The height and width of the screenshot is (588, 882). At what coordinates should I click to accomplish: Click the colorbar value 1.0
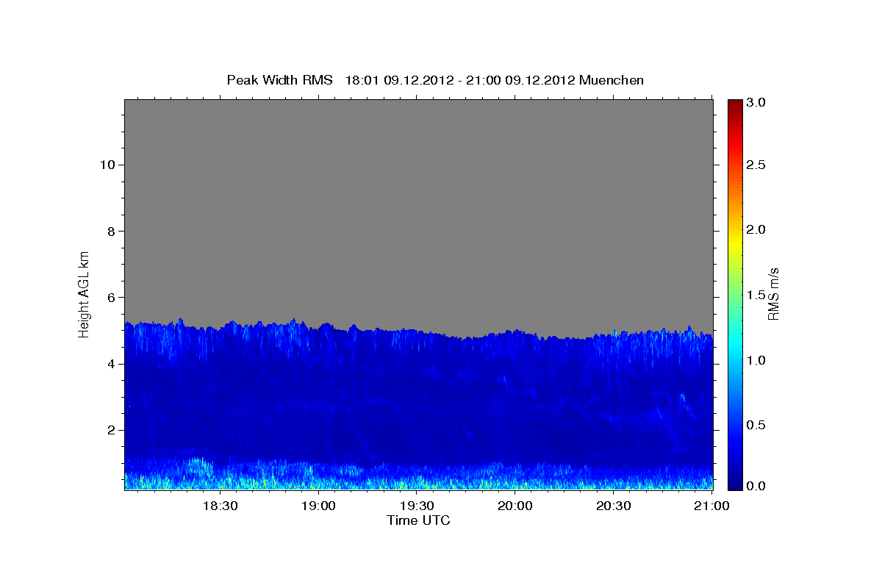(x=758, y=360)
